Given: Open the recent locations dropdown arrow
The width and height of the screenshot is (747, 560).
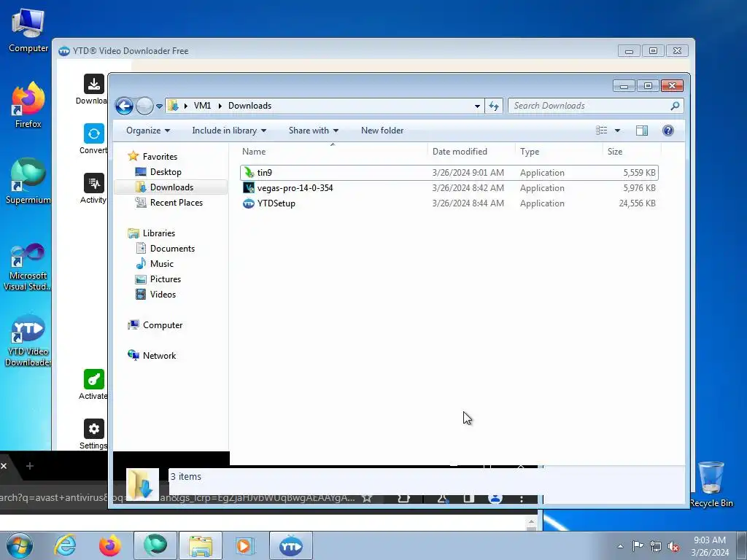Looking at the screenshot, I should pos(159,106).
